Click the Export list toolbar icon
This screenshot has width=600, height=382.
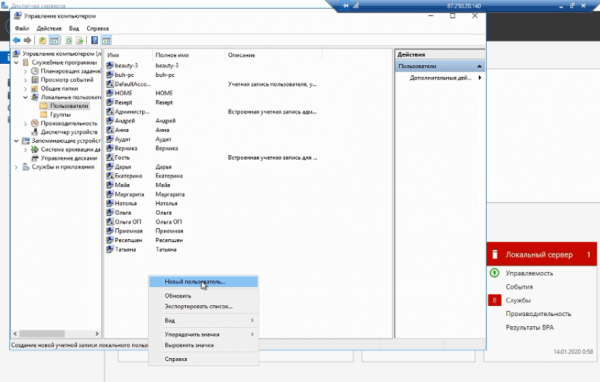(x=80, y=40)
